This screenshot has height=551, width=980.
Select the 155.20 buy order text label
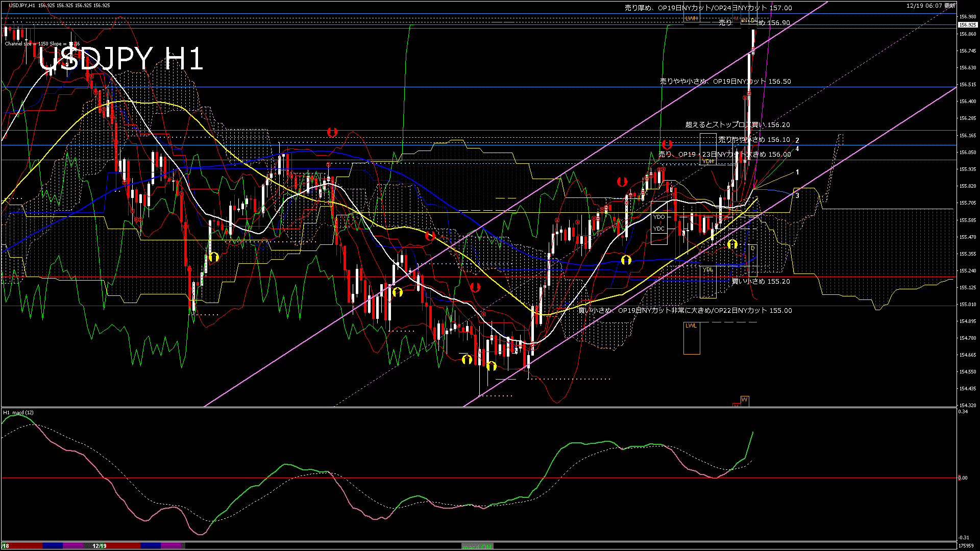761,281
